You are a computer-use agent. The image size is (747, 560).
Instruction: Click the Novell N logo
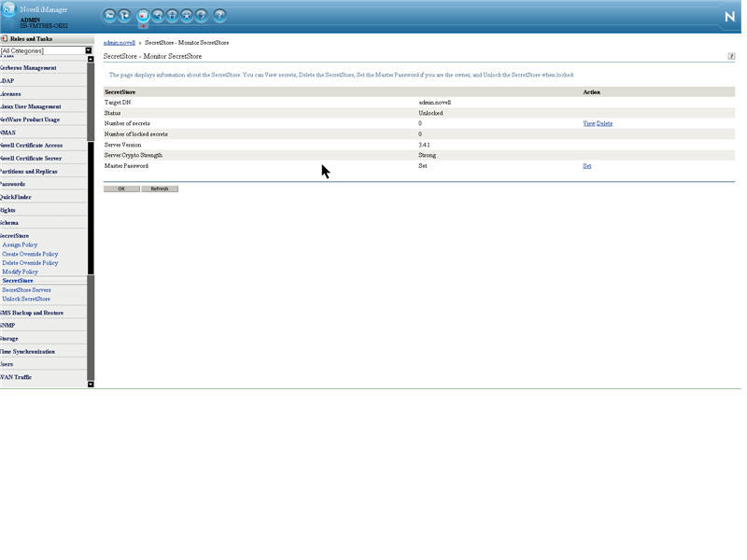(x=729, y=17)
